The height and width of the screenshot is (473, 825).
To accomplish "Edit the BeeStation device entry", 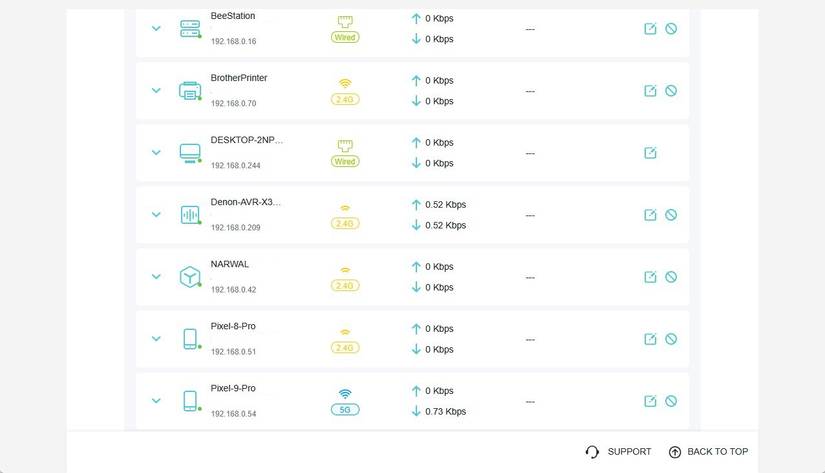I will coord(650,29).
